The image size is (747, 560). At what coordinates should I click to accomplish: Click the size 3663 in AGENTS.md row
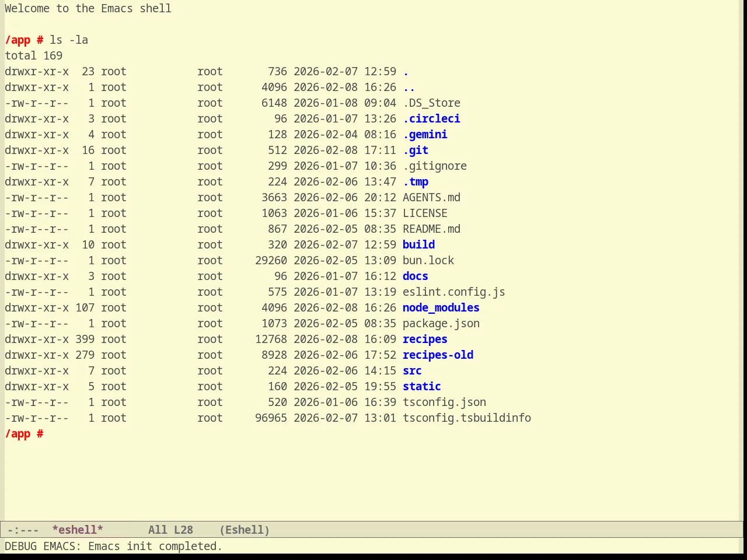[x=274, y=197]
